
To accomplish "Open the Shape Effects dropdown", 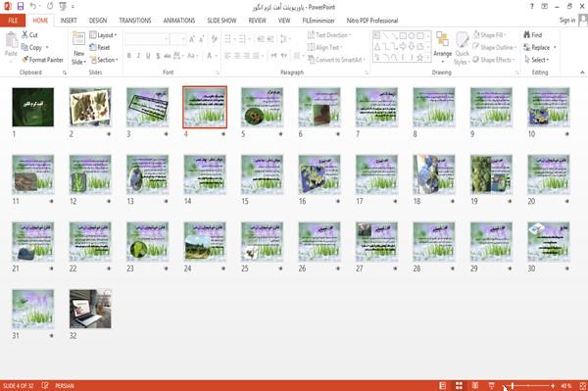I will pyautogui.click(x=494, y=60).
